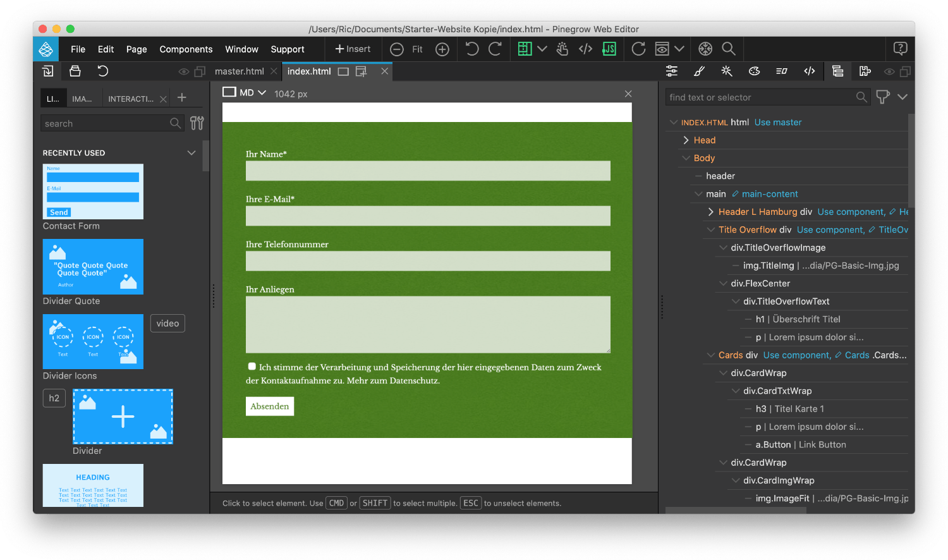Toggle the green visual helpers grid icon
Image resolution: width=948 pixels, height=560 pixels.
point(525,49)
